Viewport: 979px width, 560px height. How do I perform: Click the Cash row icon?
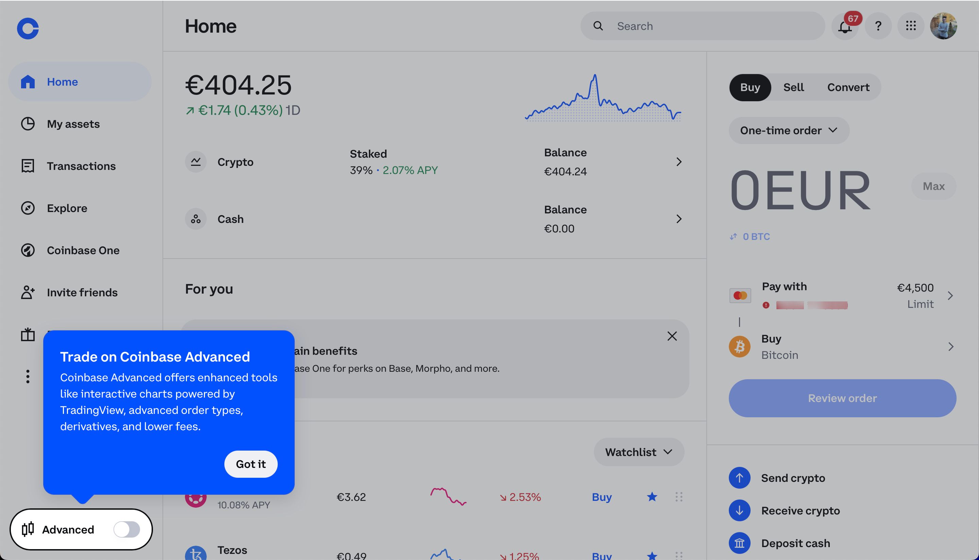point(196,219)
